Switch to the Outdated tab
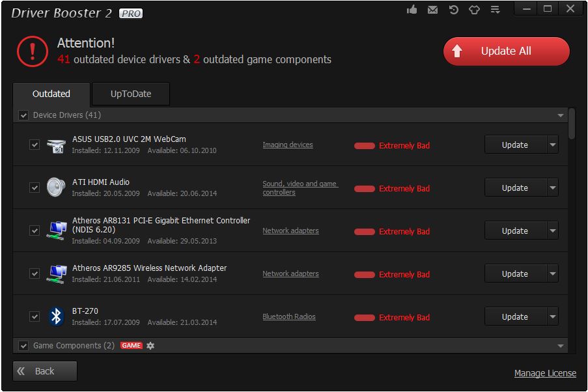 tap(51, 94)
